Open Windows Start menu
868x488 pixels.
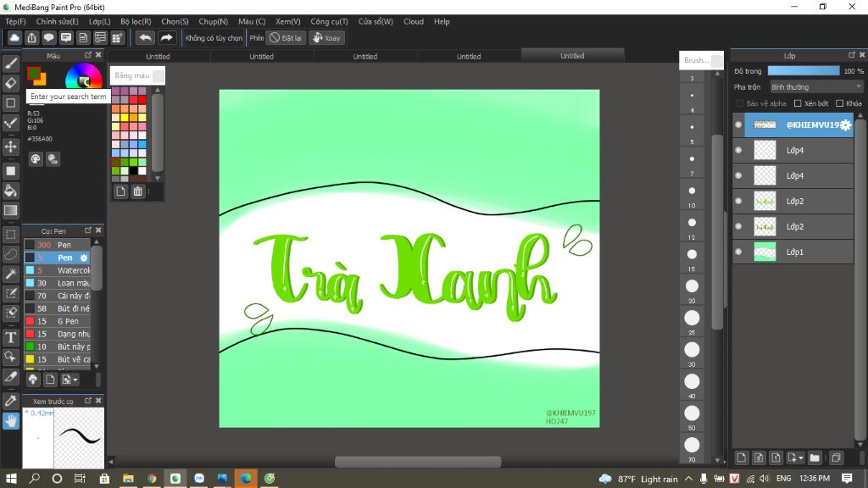[x=11, y=478]
